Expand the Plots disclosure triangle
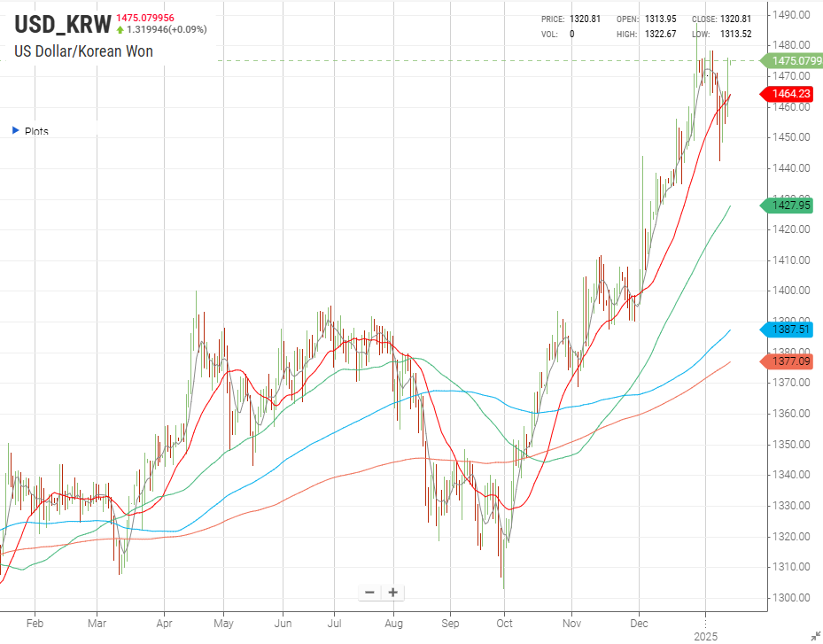 [x=15, y=131]
